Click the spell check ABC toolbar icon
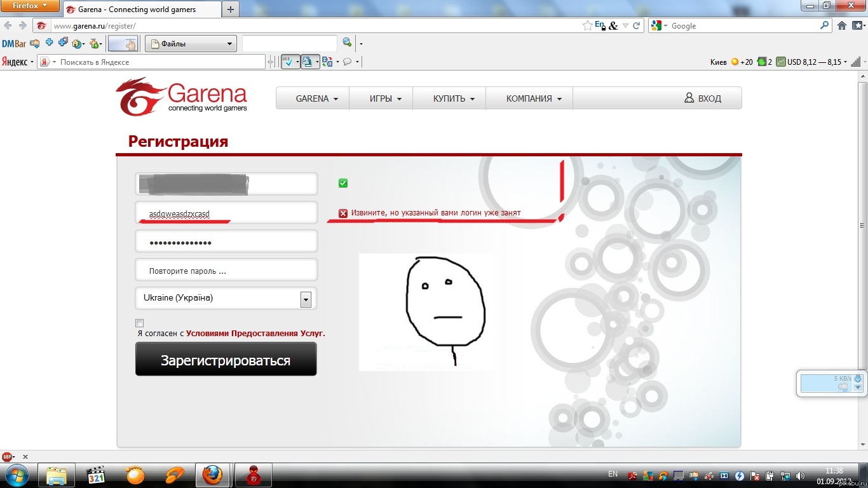Viewport: 868px width, 488px height. pyautogui.click(x=287, y=62)
